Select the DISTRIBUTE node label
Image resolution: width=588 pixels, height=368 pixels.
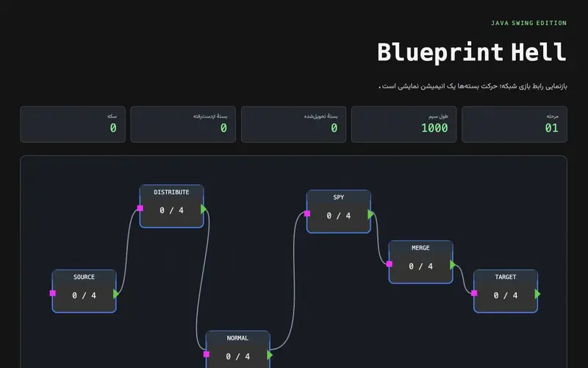pos(171,192)
